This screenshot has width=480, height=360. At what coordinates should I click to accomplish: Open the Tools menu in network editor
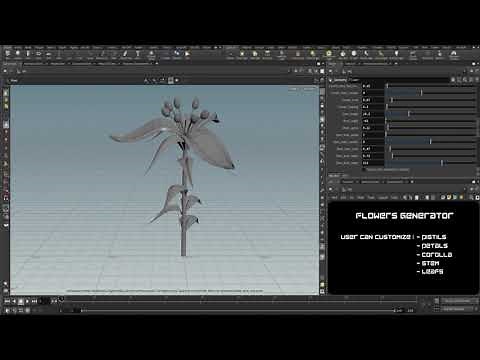click(x=371, y=198)
